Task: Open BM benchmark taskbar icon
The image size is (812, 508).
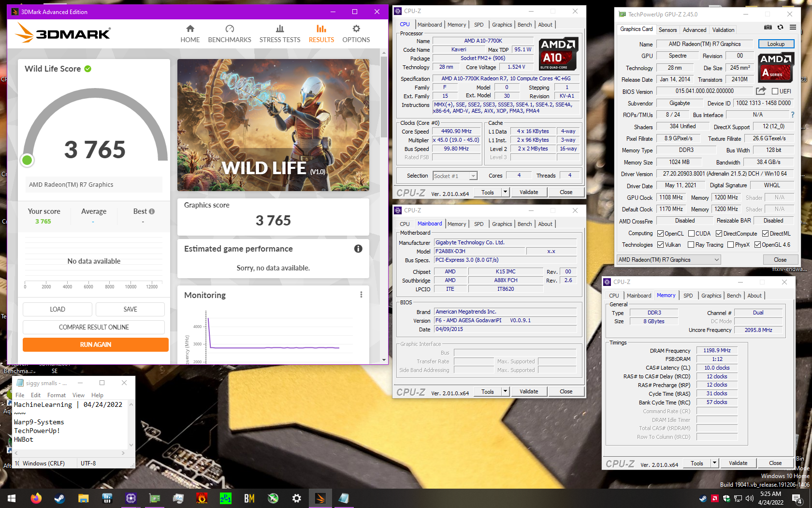Action: [249, 498]
